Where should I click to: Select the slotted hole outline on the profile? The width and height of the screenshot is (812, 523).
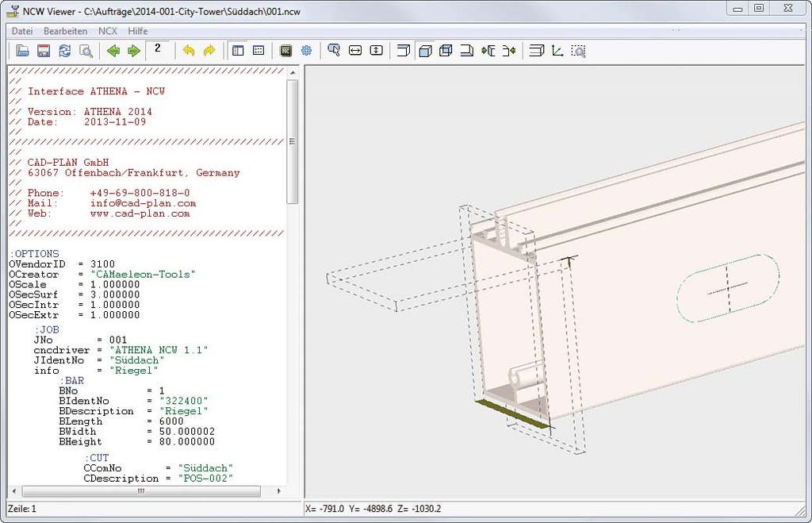pyautogui.click(x=728, y=287)
